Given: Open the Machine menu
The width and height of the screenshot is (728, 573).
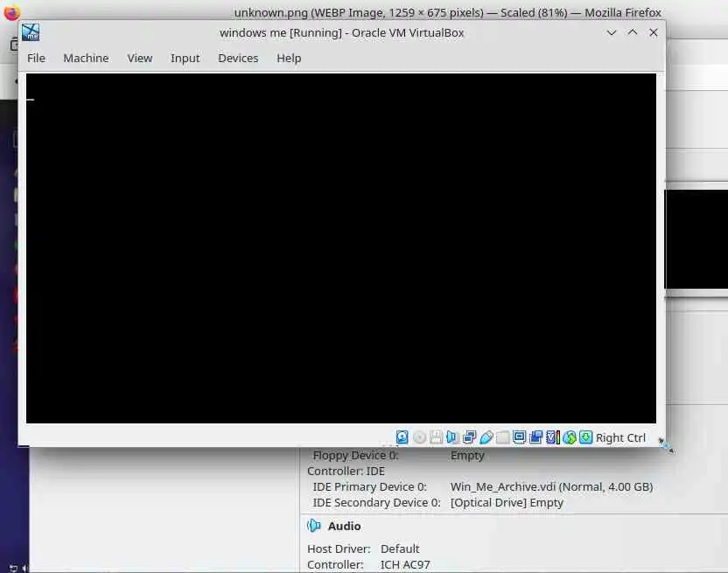Looking at the screenshot, I should tap(86, 58).
